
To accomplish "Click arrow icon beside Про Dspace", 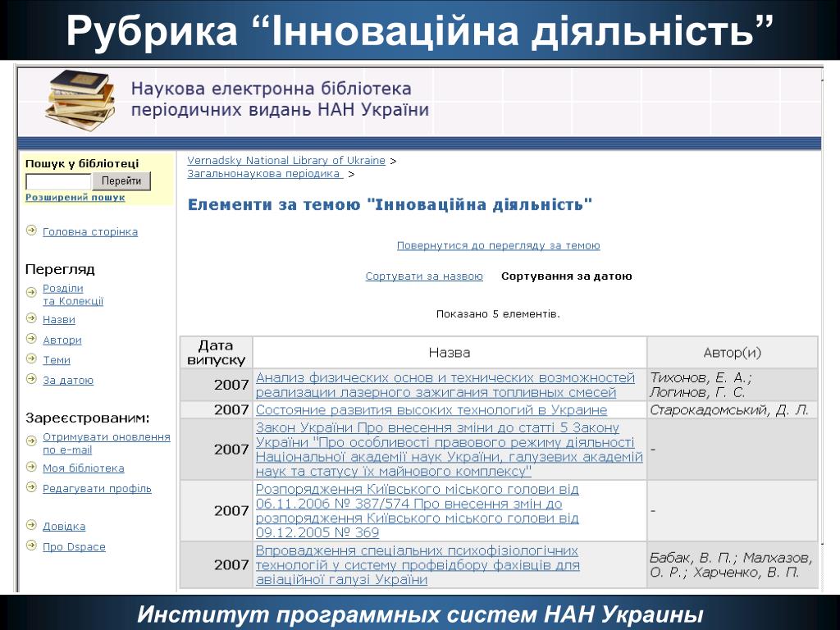I will (x=32, y=546).
